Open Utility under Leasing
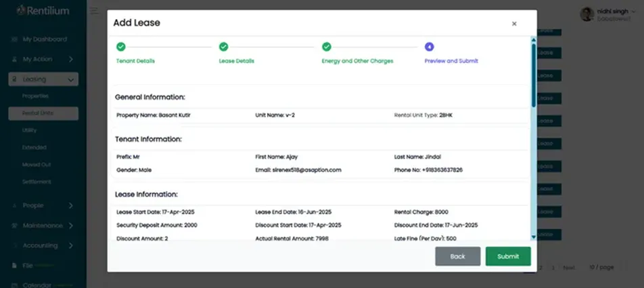Image resolution: width=644 pixels, height=288 pixels. 30,130
